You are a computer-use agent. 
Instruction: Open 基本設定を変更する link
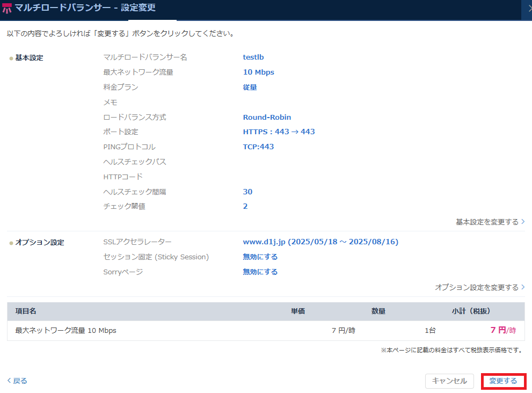490,222
